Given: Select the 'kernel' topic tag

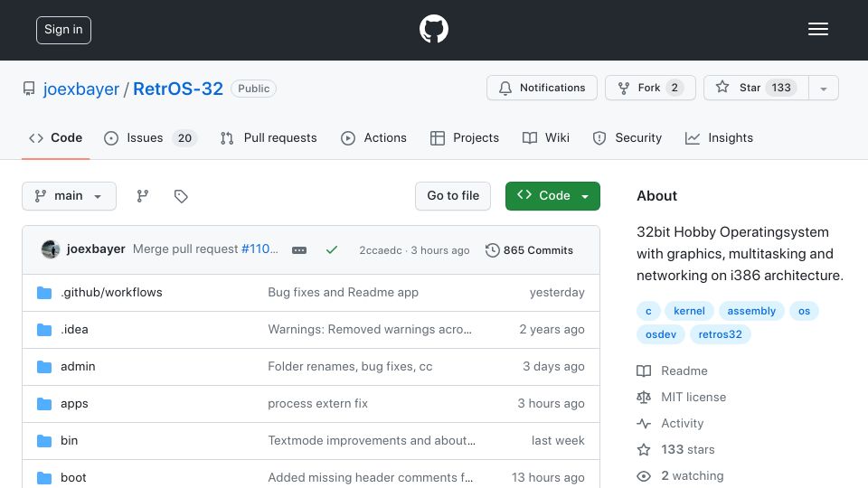Looking at the screenshot, I should point(689,311).
